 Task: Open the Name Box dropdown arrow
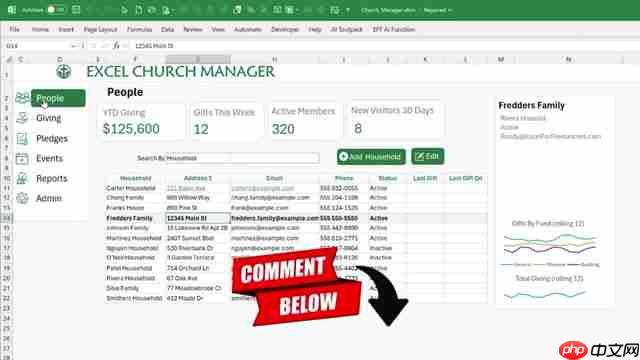pos(73,46)
